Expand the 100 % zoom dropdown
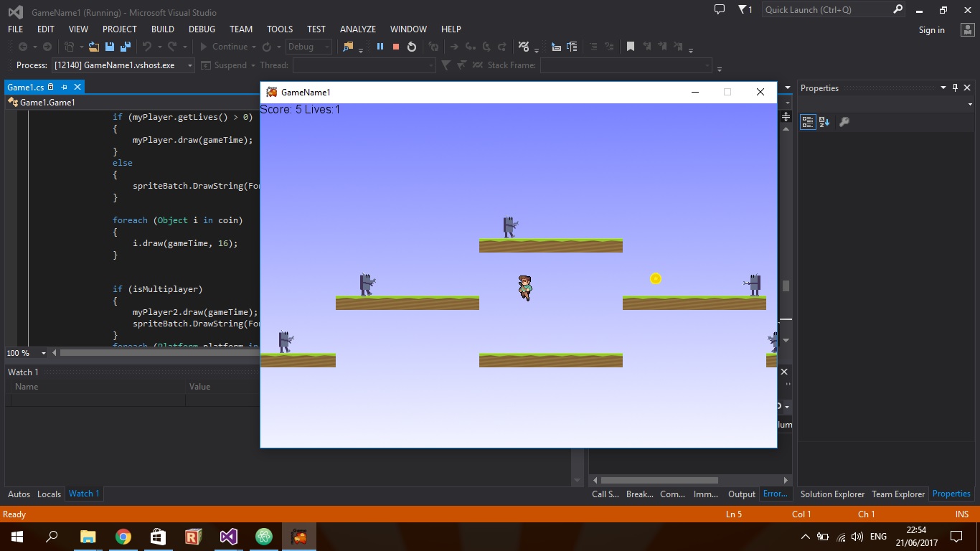 (x=44, y=353)
